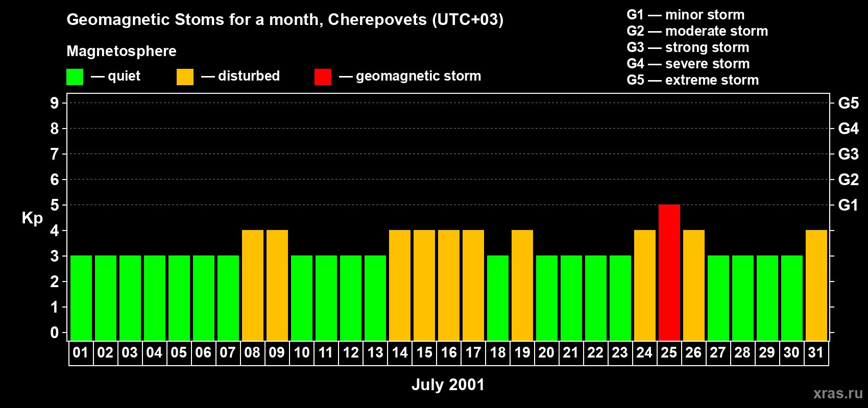Image resolution: width=868 pixels, height=408 pixels.
Task: Click the green quiet legend swatch
Action: pyautogui.click(x=75, y=77)
